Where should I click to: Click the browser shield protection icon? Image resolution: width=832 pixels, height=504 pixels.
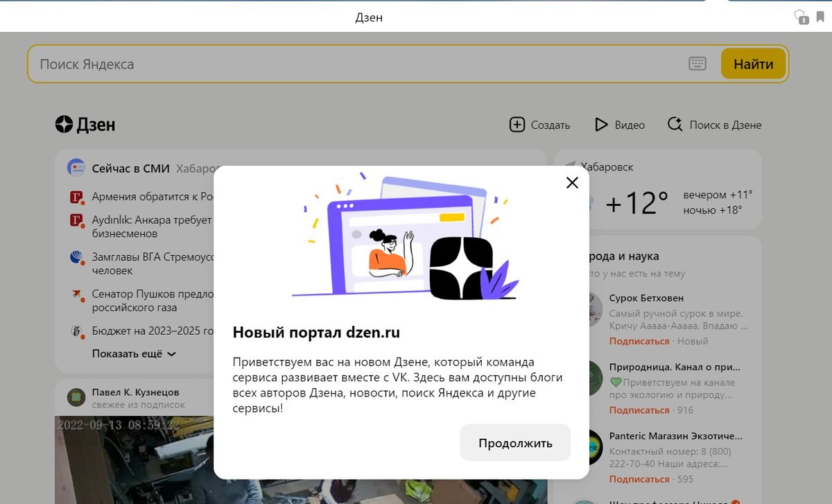[x=801, y=17]
